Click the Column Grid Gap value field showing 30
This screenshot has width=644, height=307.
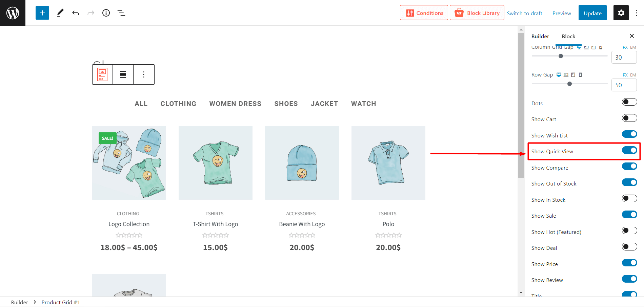pos(624,57)
